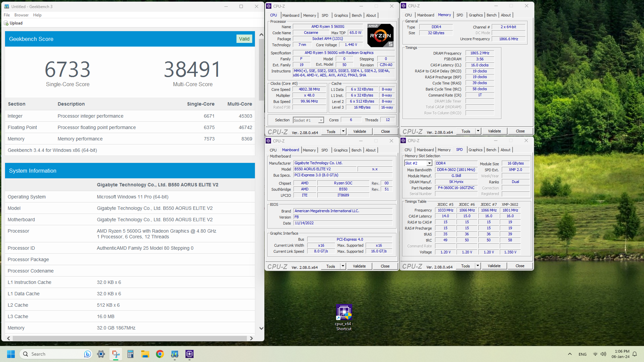Image resolution: width=644 pixels, height=362 pixels.
Task: Click Memory row in Geekbench section table
Action: click(x=130, y=139)
